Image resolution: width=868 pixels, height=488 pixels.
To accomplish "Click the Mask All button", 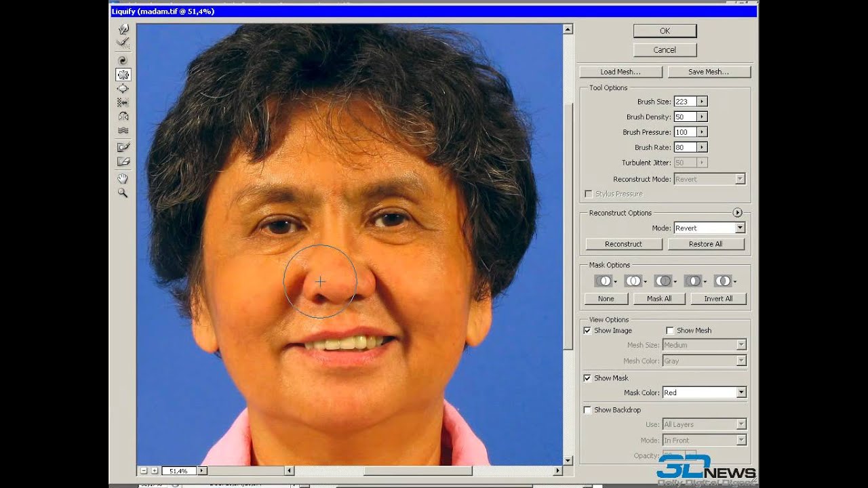I will coord(659,298).
